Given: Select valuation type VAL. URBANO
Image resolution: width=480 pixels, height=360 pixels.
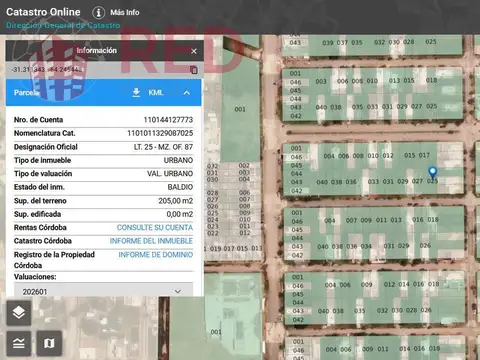Looking at the screenshot, I should (170, 174).
